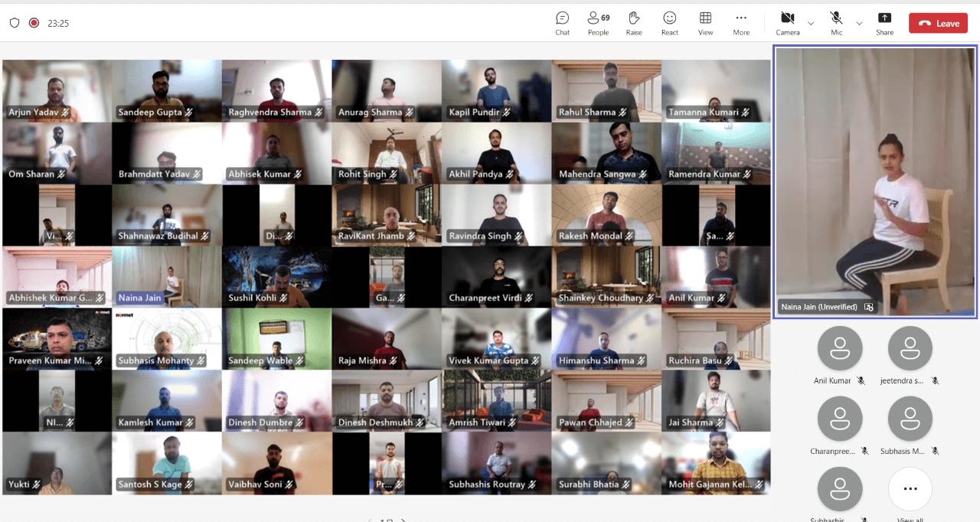Raise your hand in the meeting

[x=633, y=23]
